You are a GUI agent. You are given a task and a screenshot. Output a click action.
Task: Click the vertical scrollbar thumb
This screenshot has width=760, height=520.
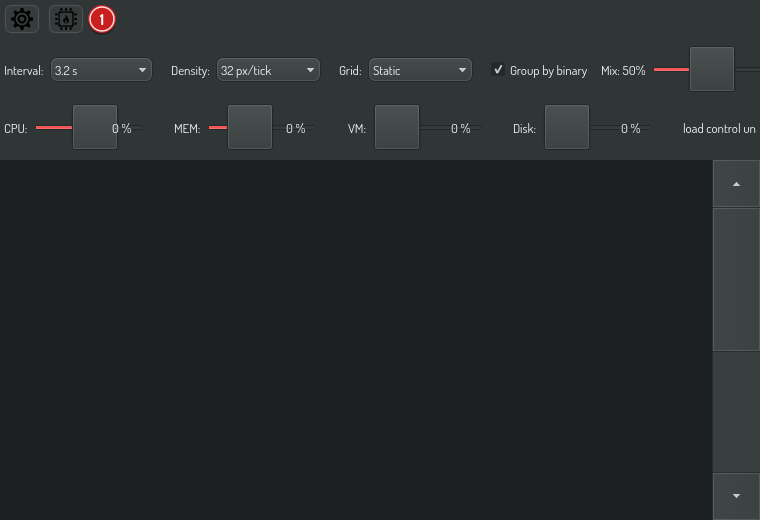[x=736, y=280]
